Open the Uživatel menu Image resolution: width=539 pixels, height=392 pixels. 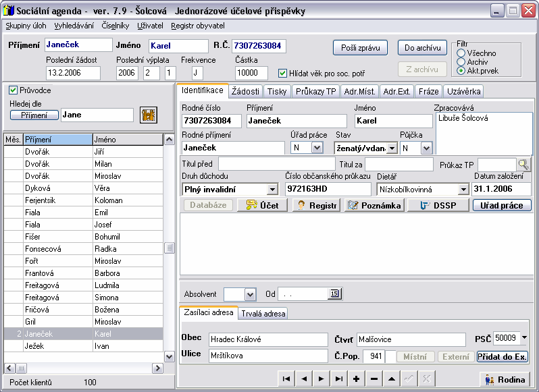150,26
